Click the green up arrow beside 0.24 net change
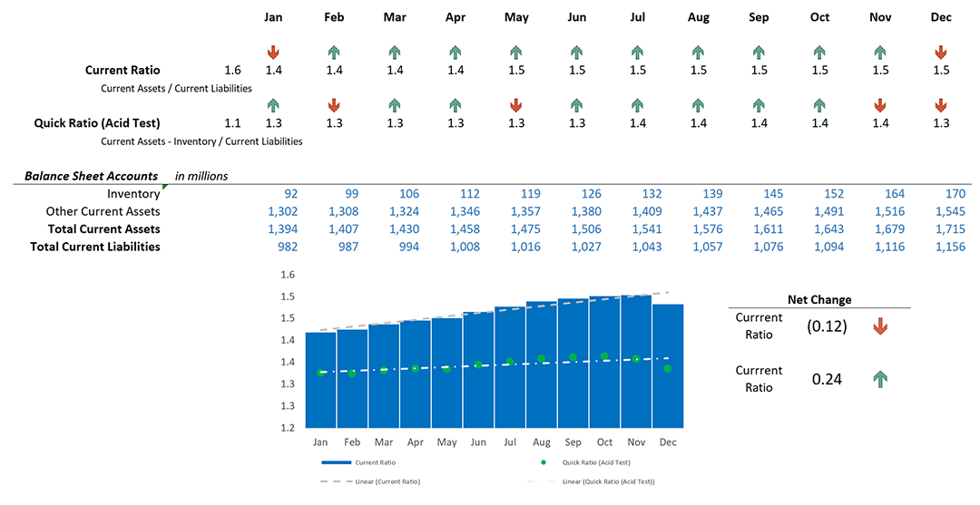 click(x=880, y=379)
